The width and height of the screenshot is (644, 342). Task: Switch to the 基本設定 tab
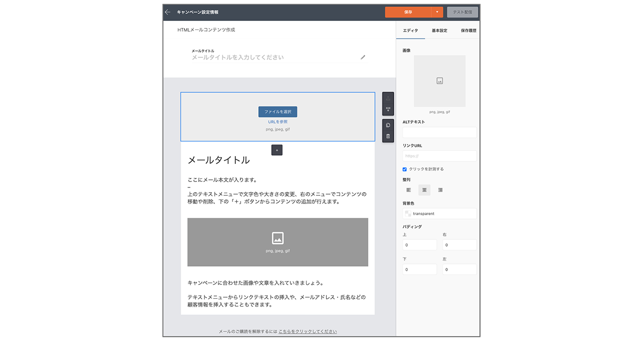[x=439, y=31]
